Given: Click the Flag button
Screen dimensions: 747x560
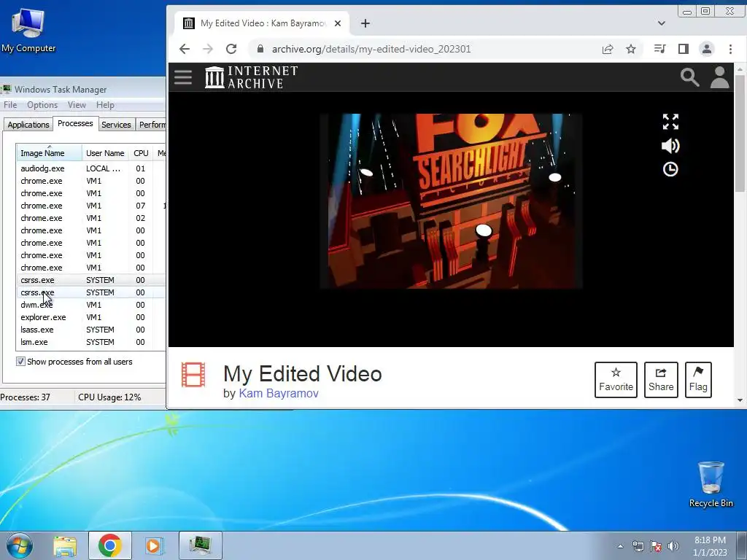Looking at the screenshot, I should 698,379.
